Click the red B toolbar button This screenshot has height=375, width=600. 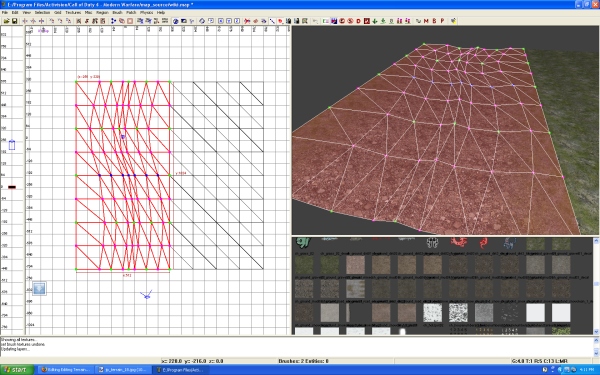pyautogui.click(x=434, y=21)
